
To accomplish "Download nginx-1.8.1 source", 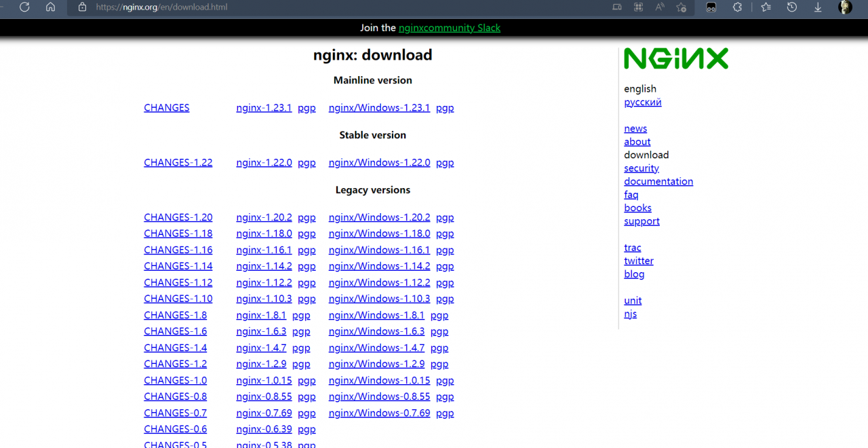I will [x=261, y=316].
